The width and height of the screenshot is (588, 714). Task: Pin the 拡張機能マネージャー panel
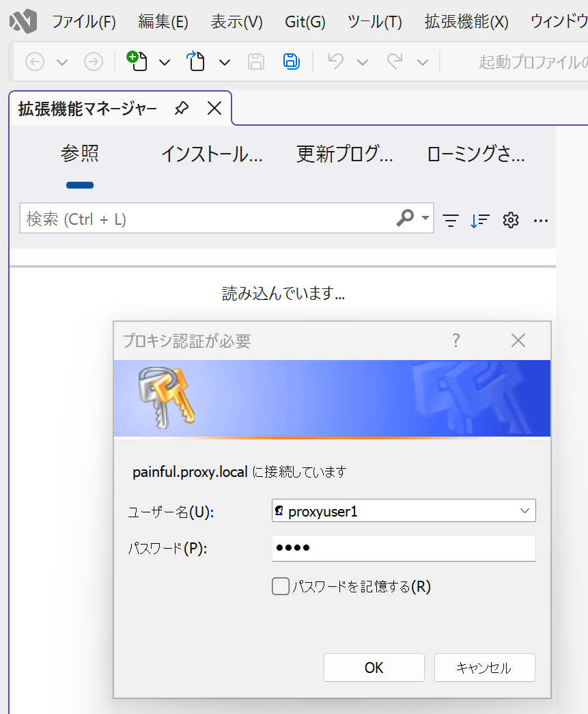(x=181, y=108)
